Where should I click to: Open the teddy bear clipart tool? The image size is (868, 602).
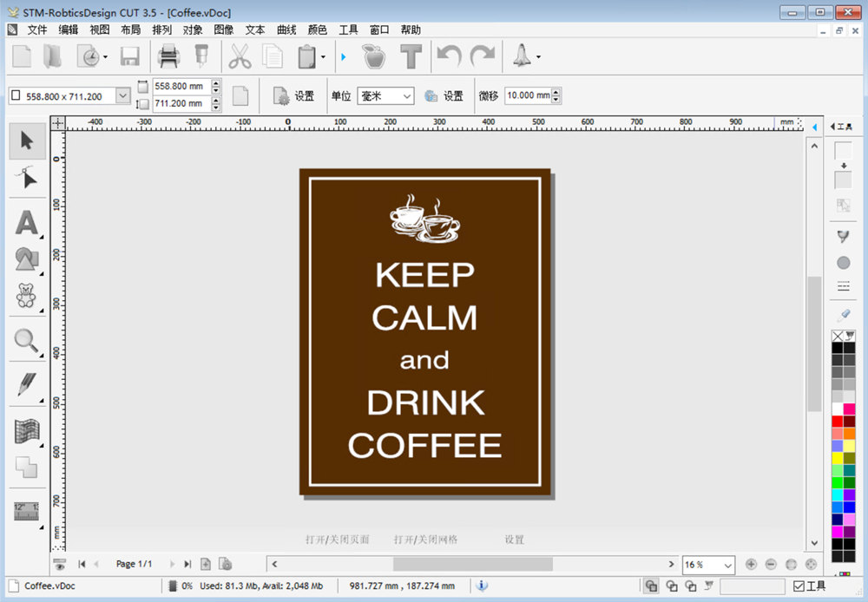(x=26, y=296)
